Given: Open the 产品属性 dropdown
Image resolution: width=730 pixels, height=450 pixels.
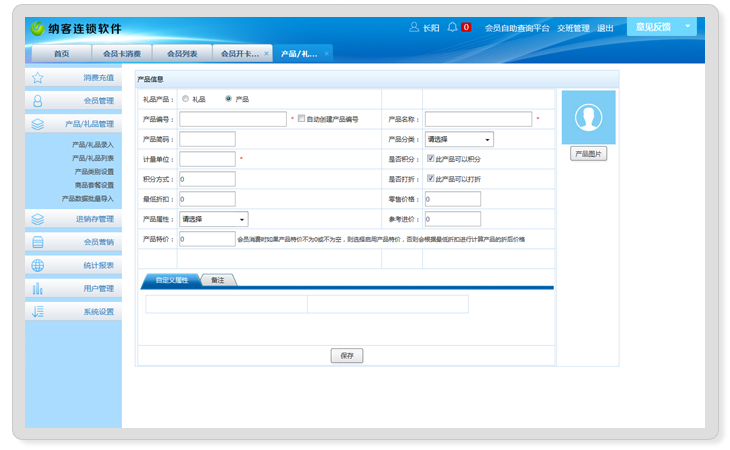Looking at the screenshot, I should (x=214, y=219).
